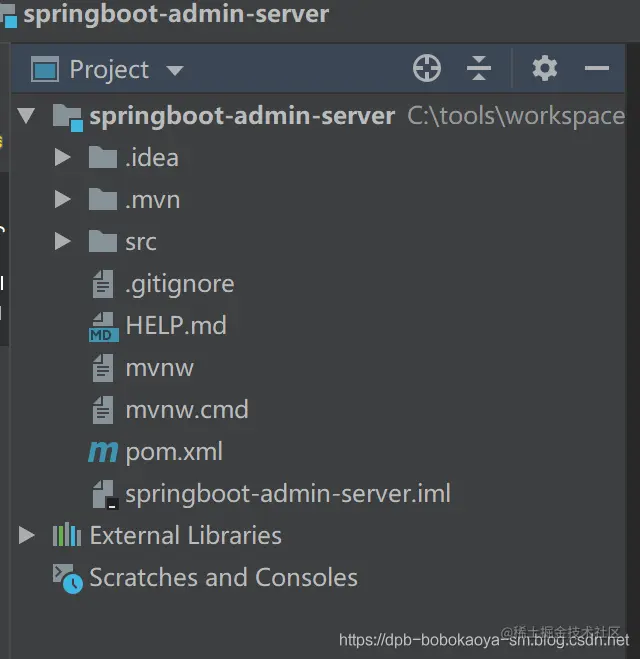Click the locate/select opened file crosshair icon

pos(427,68)
